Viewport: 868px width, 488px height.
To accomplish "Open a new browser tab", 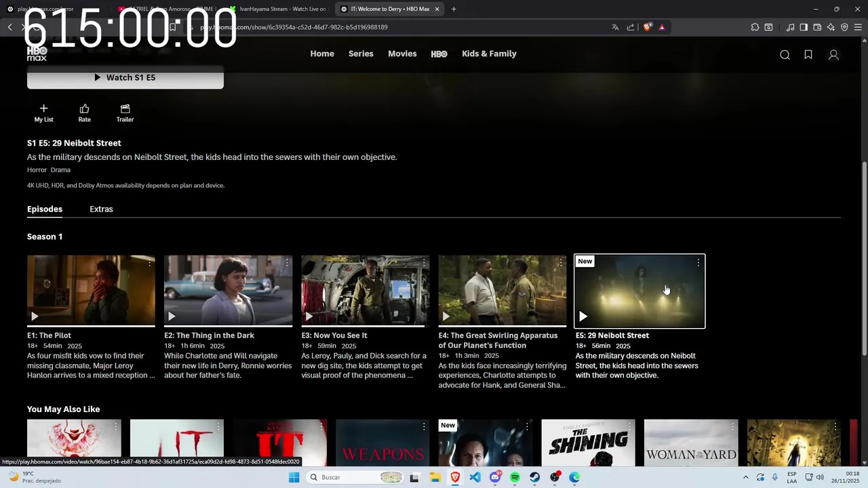I will (454, 9).
